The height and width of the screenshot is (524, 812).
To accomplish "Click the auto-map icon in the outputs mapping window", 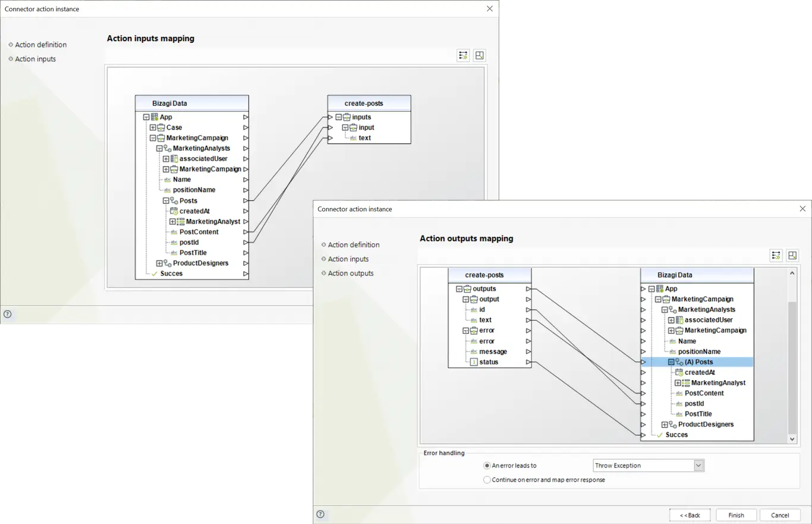I will (x=776, y=255).
